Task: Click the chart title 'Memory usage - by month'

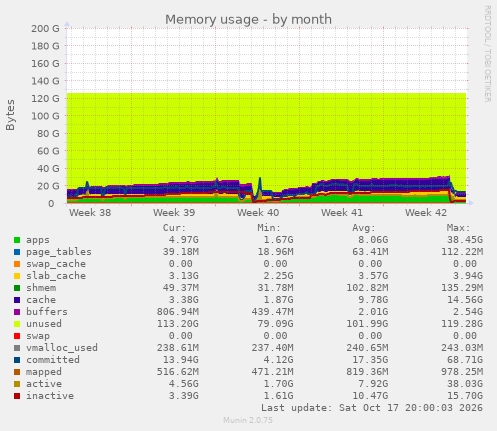Action: coord(248,19)
